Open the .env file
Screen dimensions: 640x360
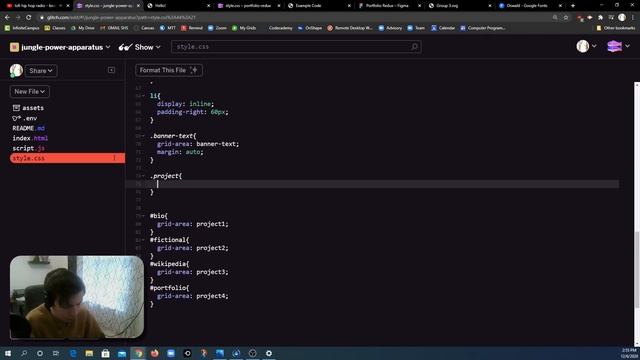point(24,118)
